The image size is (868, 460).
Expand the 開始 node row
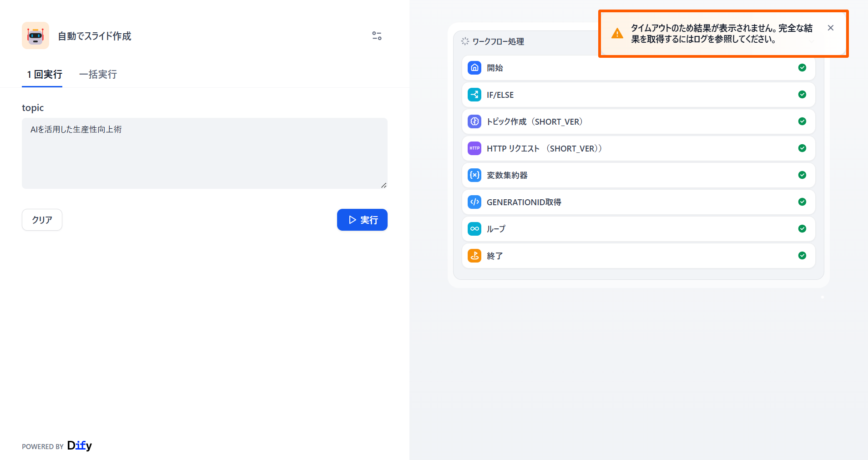(x=638, y=68)
